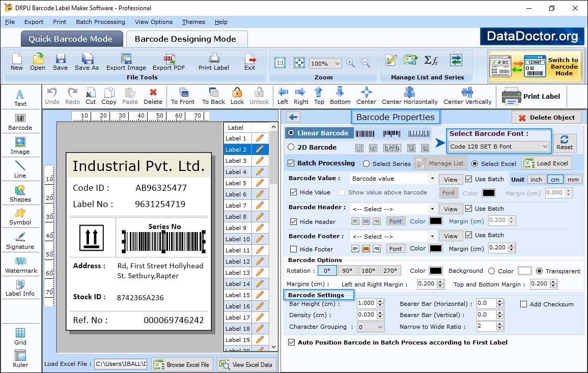Pick the Line drawing tool
588x373 pixels.
pyautogui.click(x=20, y=170)
